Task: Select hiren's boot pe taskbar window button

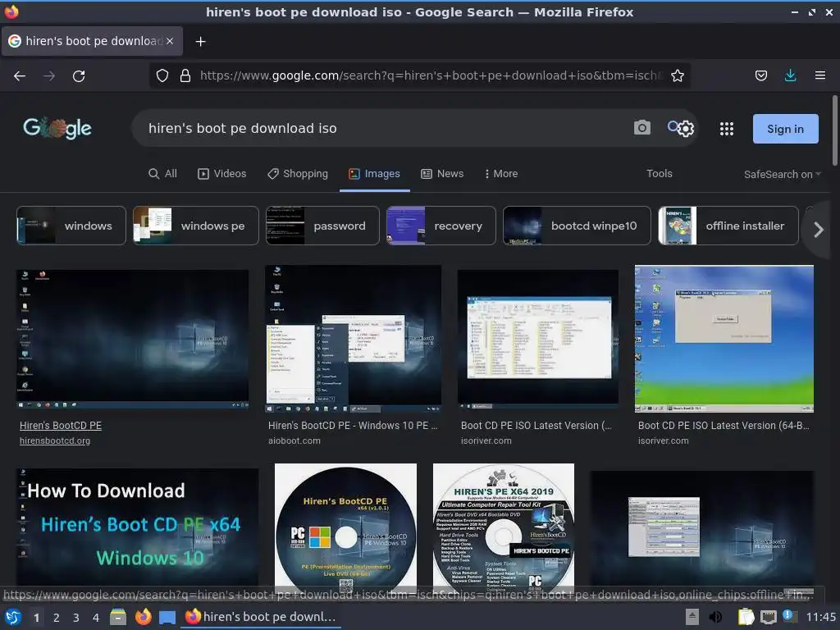Action: 260,617
